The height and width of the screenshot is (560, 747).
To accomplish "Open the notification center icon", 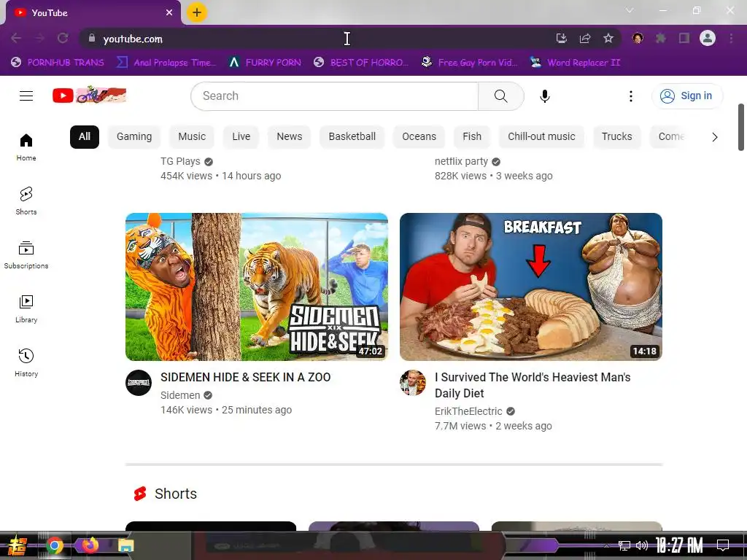I will (723, 545).
